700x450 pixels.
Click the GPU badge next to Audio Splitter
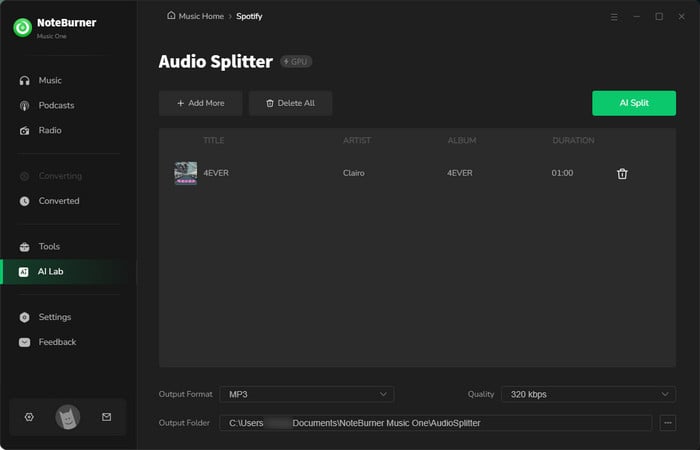296,62
